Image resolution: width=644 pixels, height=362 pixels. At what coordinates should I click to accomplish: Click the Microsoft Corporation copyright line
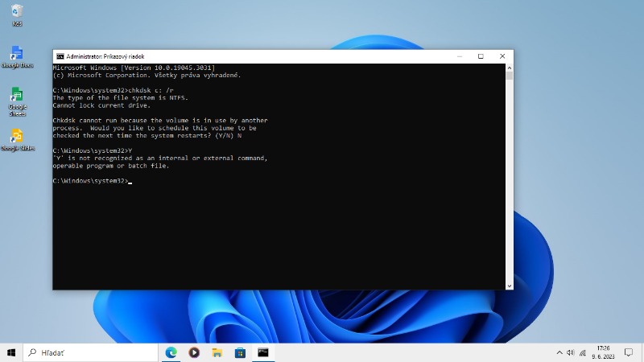point(147,75)
